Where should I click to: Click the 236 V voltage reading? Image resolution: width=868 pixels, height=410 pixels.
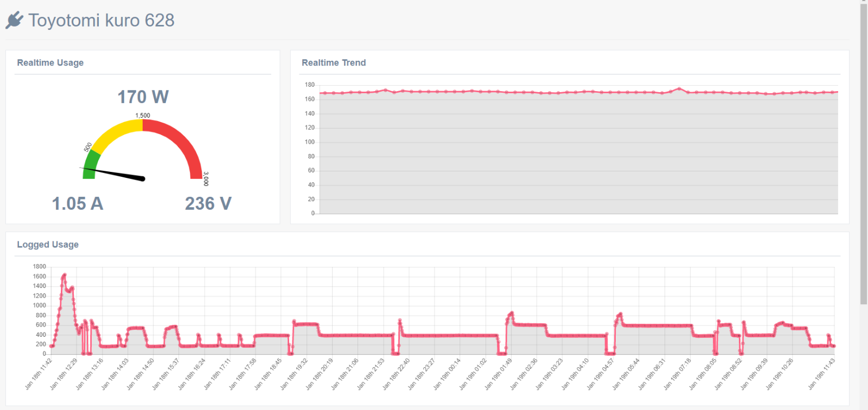click(x=208, y=203)
